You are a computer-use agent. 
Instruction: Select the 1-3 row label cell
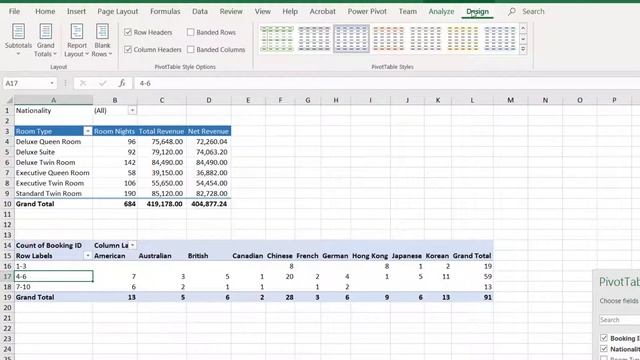point(53,266)
